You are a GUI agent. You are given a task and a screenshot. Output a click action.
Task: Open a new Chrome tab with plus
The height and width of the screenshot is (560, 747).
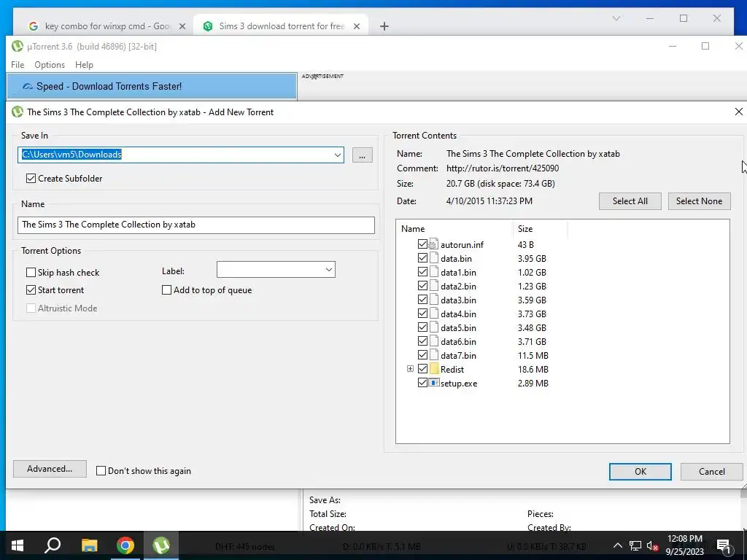(x=384, y=26)
